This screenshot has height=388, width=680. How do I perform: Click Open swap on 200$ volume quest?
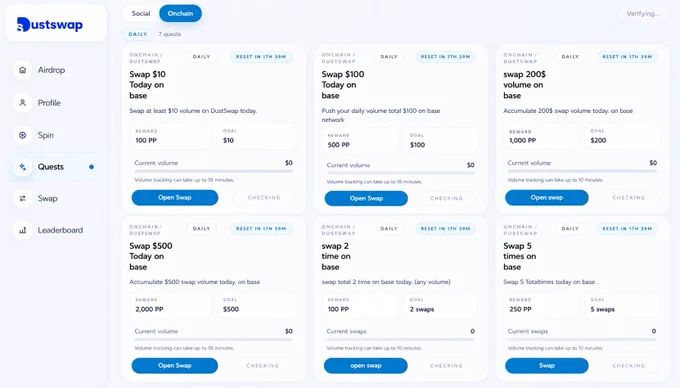[546, 198]
